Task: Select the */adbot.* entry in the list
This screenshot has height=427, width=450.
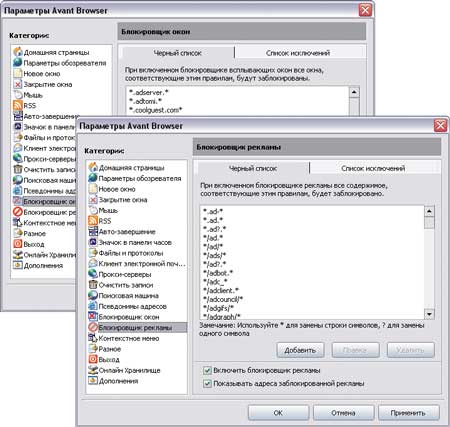Action: pyautogui.click(x=218, y=273)
